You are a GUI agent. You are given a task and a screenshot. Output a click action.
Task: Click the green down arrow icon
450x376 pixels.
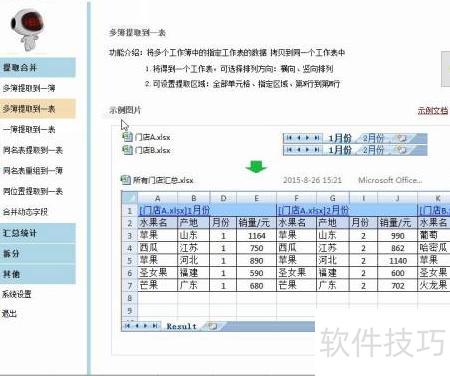(x=256, y=166)
